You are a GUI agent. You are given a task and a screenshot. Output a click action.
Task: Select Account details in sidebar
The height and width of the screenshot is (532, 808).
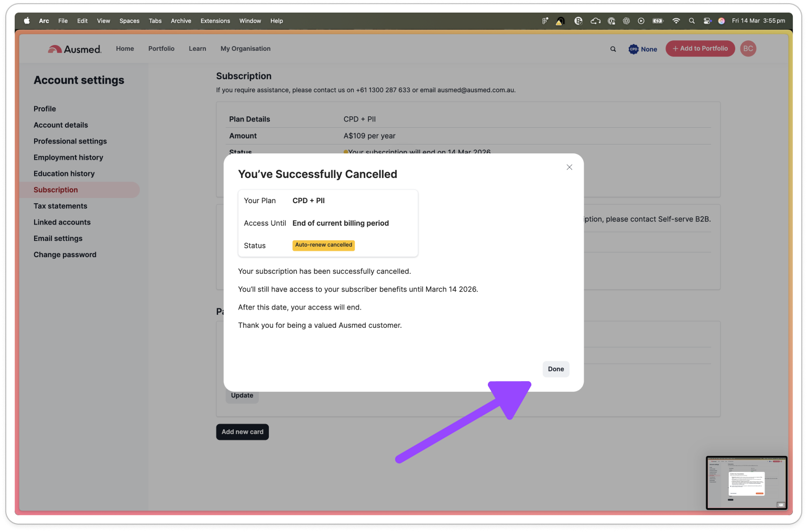pos(61,125)
